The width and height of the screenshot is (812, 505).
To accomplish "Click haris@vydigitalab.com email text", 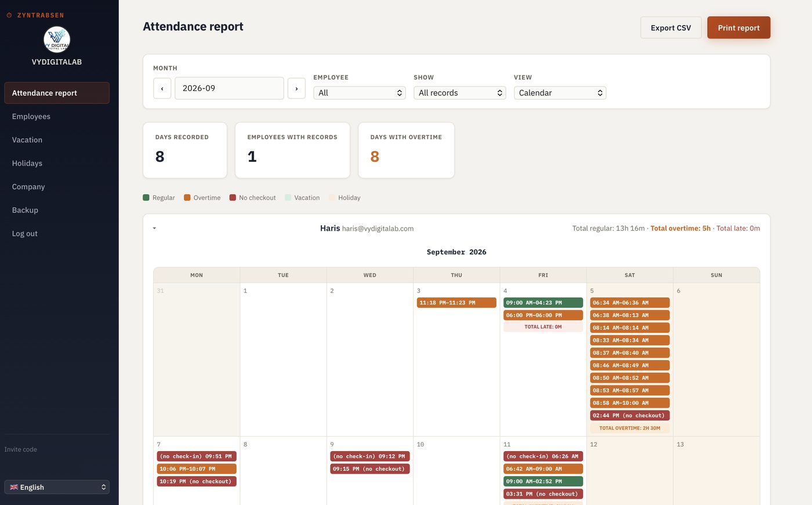I will click(x=378, y=228).
